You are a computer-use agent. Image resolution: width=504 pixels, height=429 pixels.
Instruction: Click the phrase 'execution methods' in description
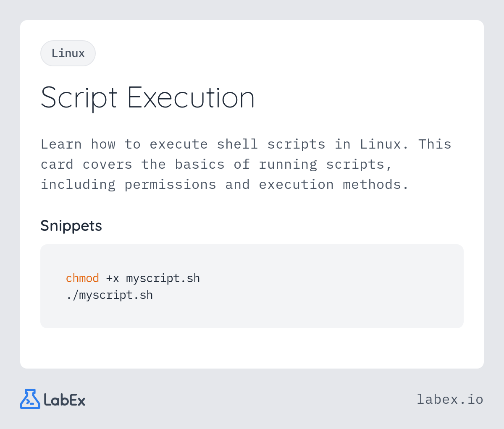pos(334,185)
